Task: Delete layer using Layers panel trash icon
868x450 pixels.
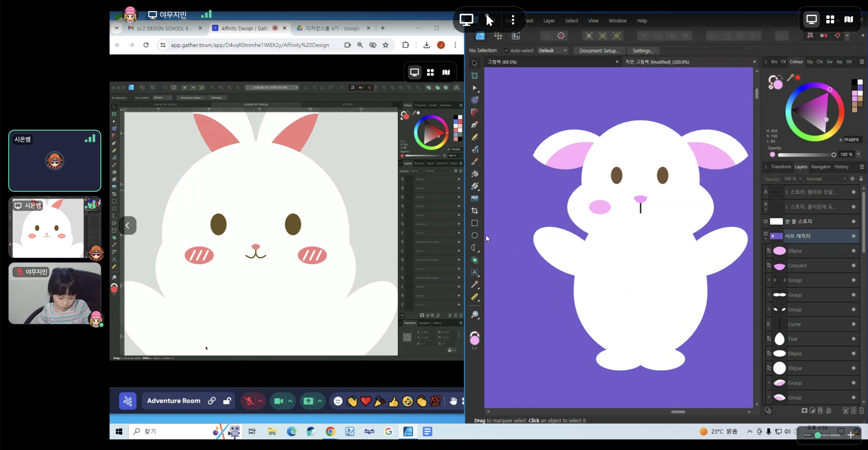Action: pos(861,410)
